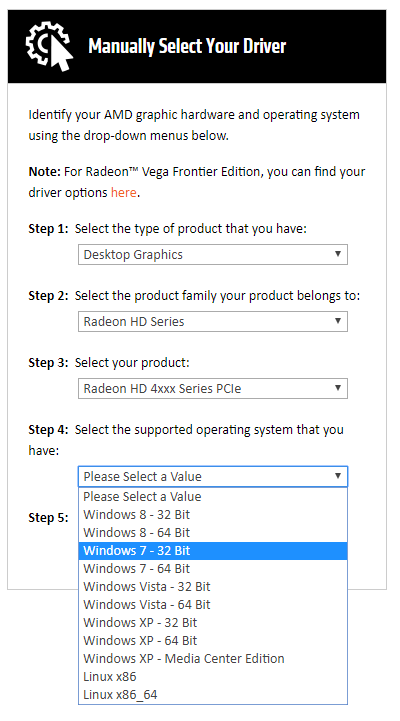Viewport: 400px width, 721px height.
Task: Open the Radeon HD 4xxx Series PCIe dropdown
Action: [213, 389]
